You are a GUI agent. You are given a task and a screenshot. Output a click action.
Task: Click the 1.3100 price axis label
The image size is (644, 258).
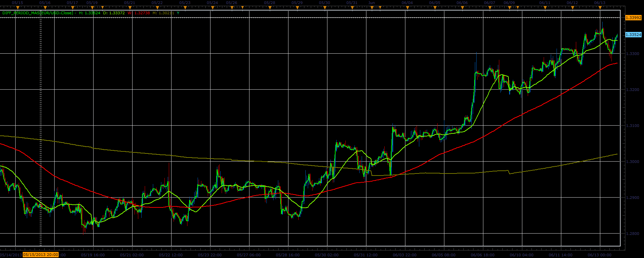(633, 126)
